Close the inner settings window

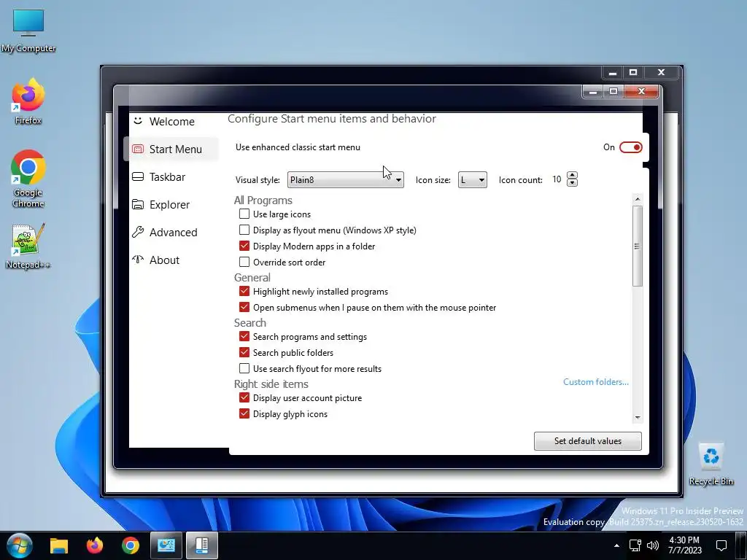pyautogui.click(x=640, y=91)
